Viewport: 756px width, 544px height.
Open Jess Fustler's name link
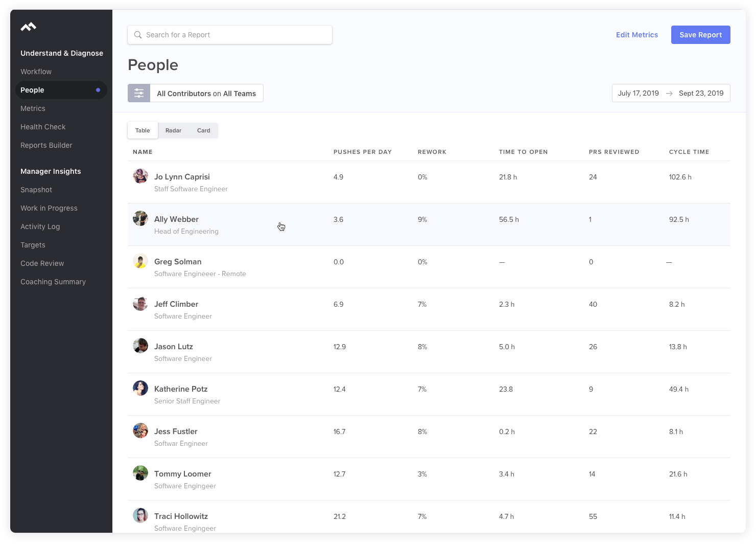tap(176, 432)
